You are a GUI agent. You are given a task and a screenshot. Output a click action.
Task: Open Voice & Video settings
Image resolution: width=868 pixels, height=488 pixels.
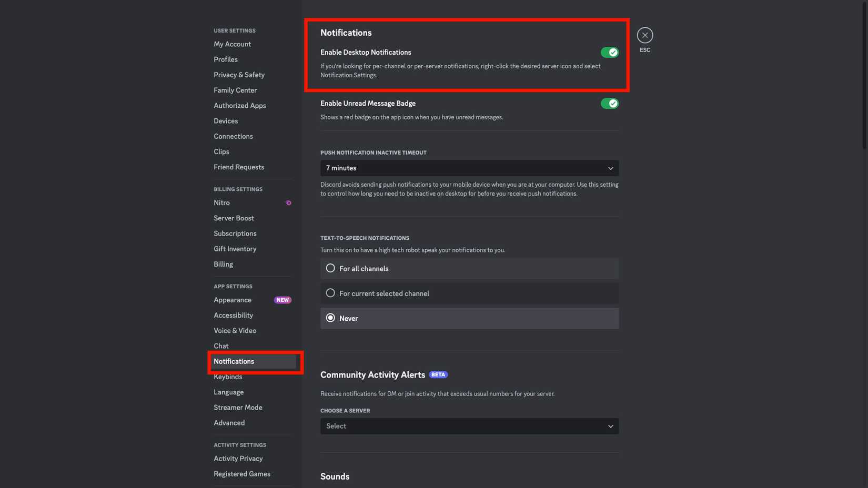pos(235,330)
